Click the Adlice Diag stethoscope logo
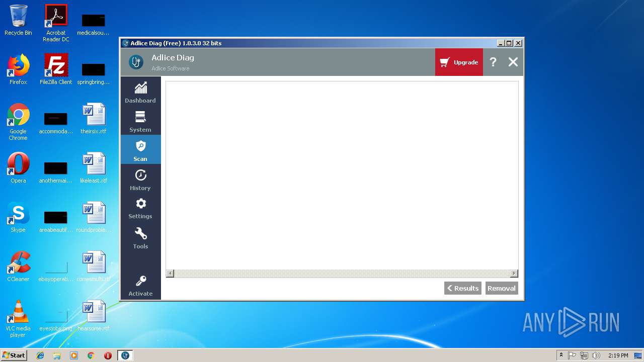 pos(136,62)
